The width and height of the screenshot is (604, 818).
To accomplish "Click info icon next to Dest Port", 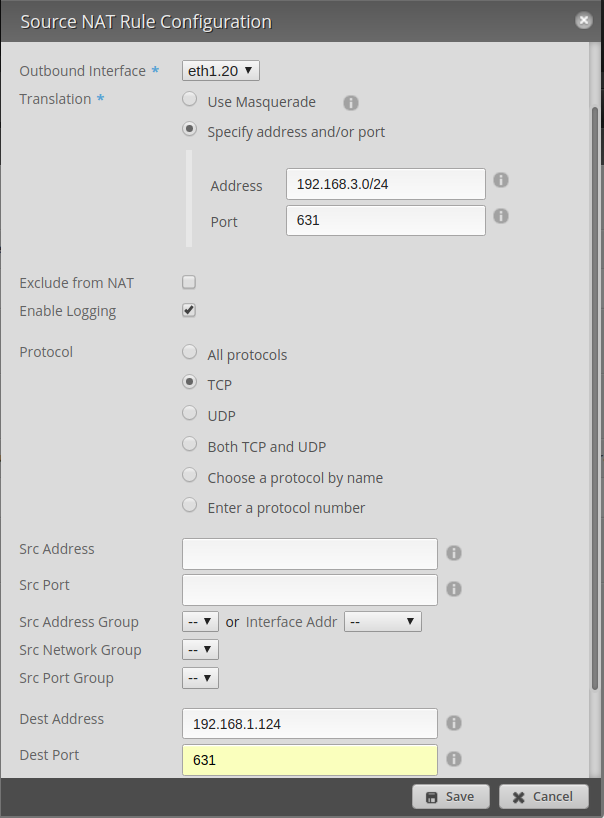I will pos(453,759).
